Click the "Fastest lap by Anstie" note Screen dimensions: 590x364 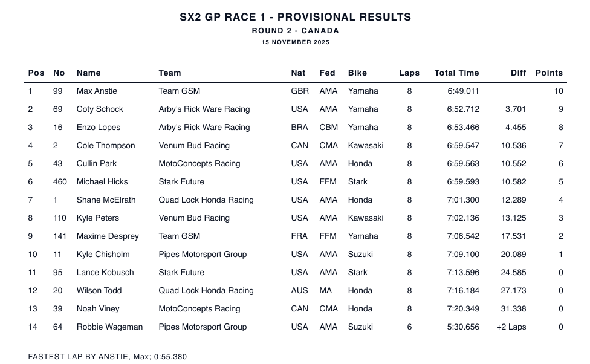point(108,357)
